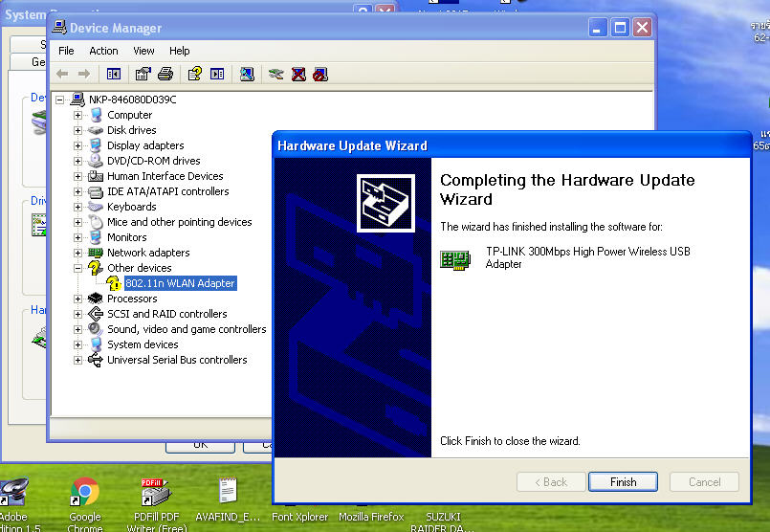This screenshot has height=532, width=770.
Task: Expand the IDE ATA/ATAPI controllers category
Action: [77, 191]
